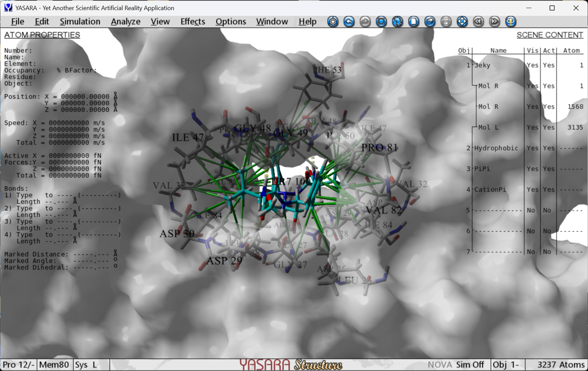Click the grayed save disk icon

(446, 21)
